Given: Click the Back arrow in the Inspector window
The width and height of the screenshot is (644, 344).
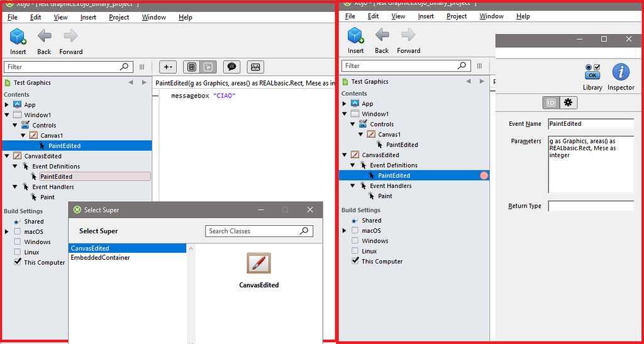Looking at the screenshot, I should (x=382, y=35).
